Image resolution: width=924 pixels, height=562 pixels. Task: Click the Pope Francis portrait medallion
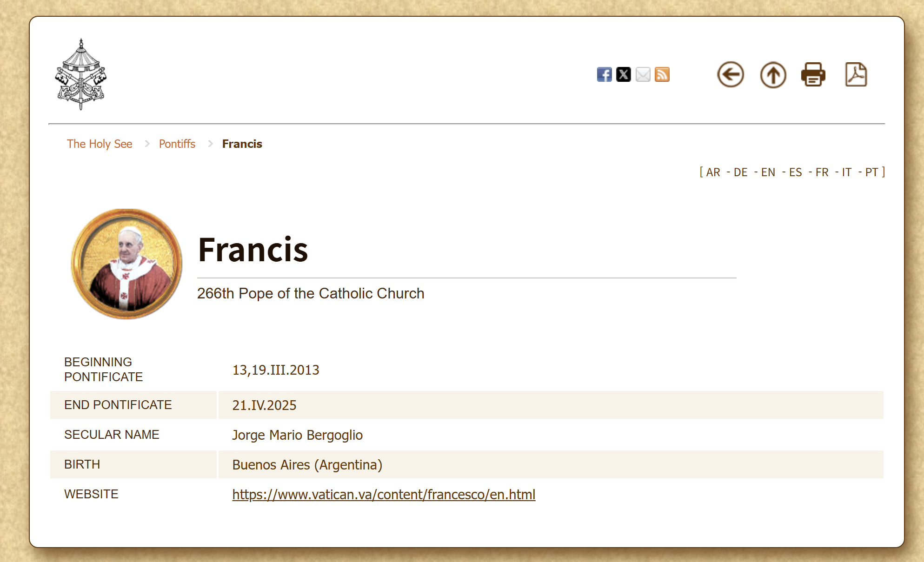126,264
